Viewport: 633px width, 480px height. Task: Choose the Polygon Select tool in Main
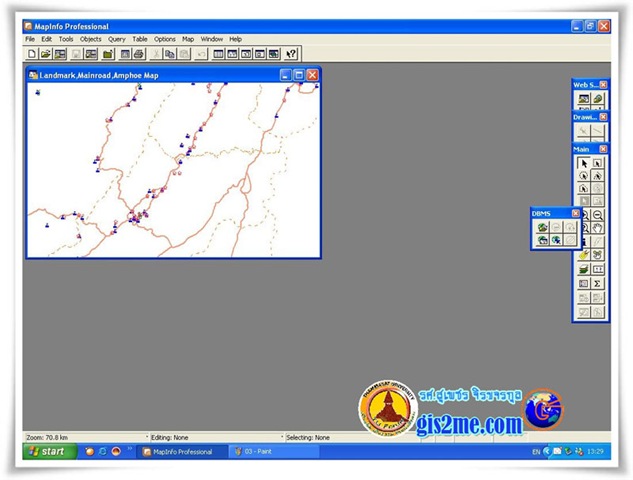pyautogui.click(x=597, y=176)
